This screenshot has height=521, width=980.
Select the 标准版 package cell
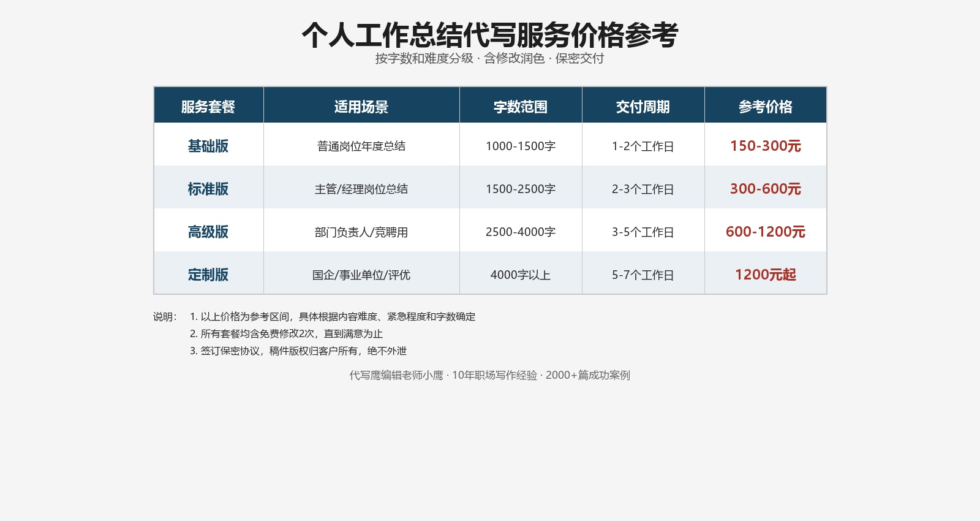(x=208, y=188)
